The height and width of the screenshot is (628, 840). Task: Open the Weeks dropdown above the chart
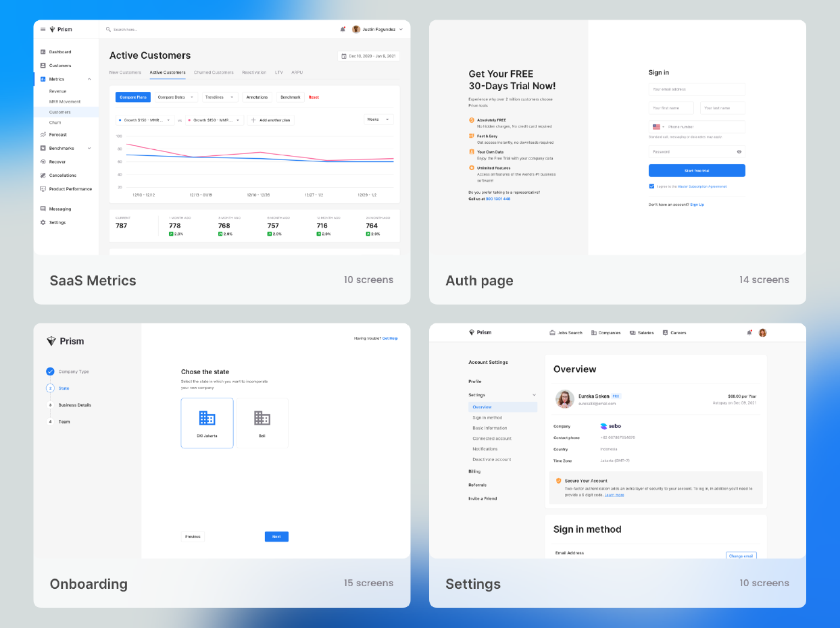378,120
